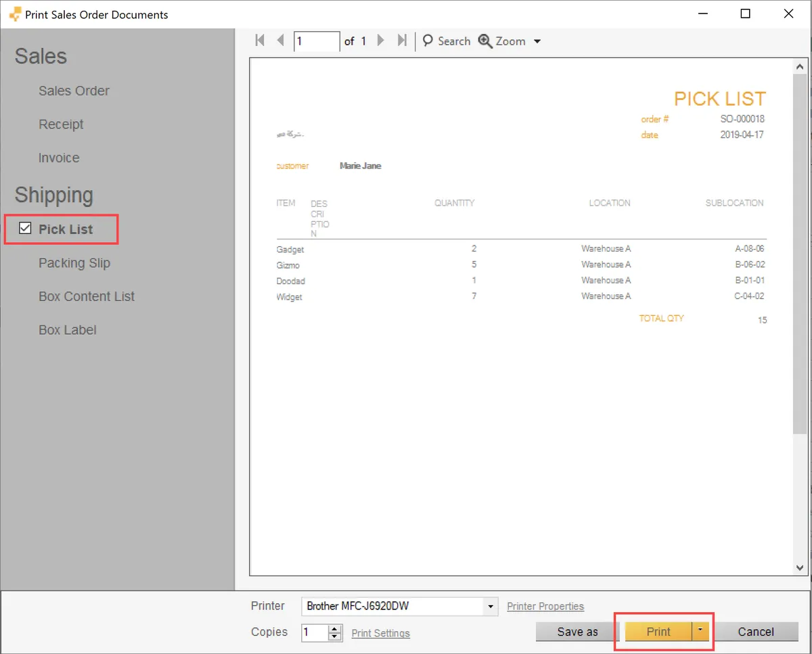Open the Print Settings link
The image size is (812, 654).
[380, 633]
